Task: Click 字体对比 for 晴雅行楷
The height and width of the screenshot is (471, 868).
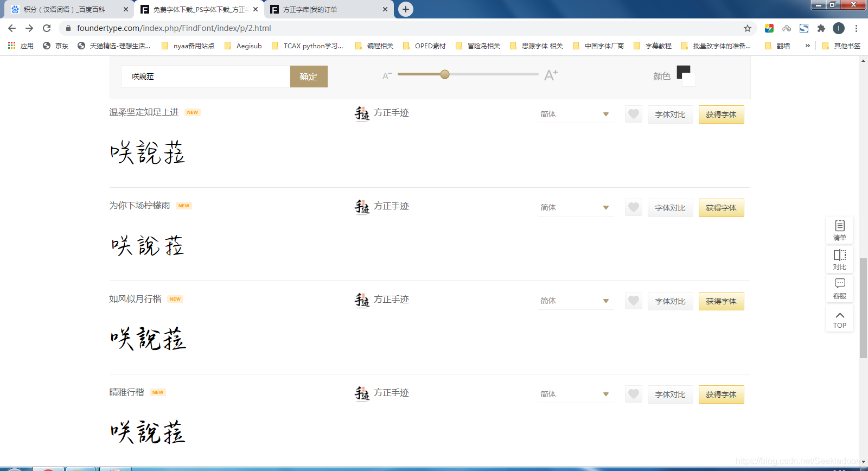Action: point(670,394)
